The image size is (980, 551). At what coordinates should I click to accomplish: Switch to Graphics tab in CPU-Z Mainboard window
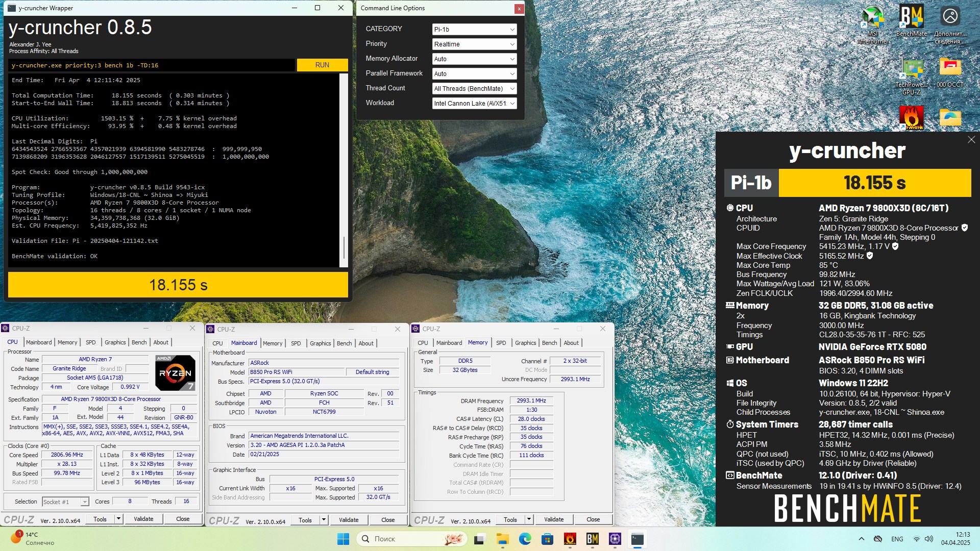coord(321,343)
